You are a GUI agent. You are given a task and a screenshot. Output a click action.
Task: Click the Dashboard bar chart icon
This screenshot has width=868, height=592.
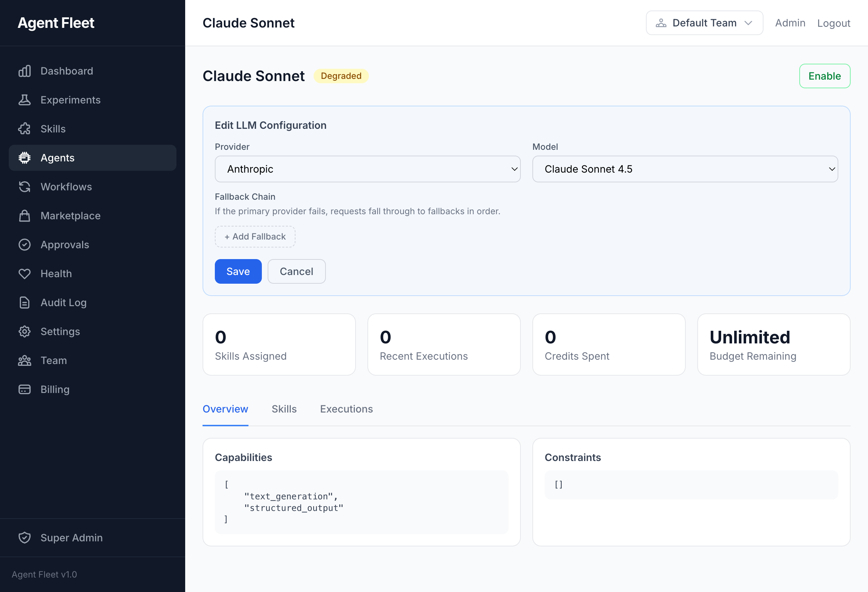[x=25, y=71]
